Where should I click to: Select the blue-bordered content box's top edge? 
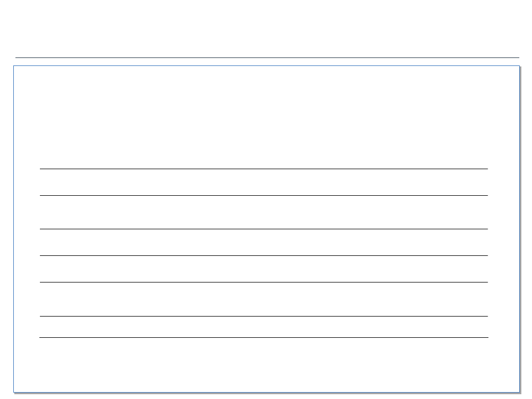tap(267, 66)
